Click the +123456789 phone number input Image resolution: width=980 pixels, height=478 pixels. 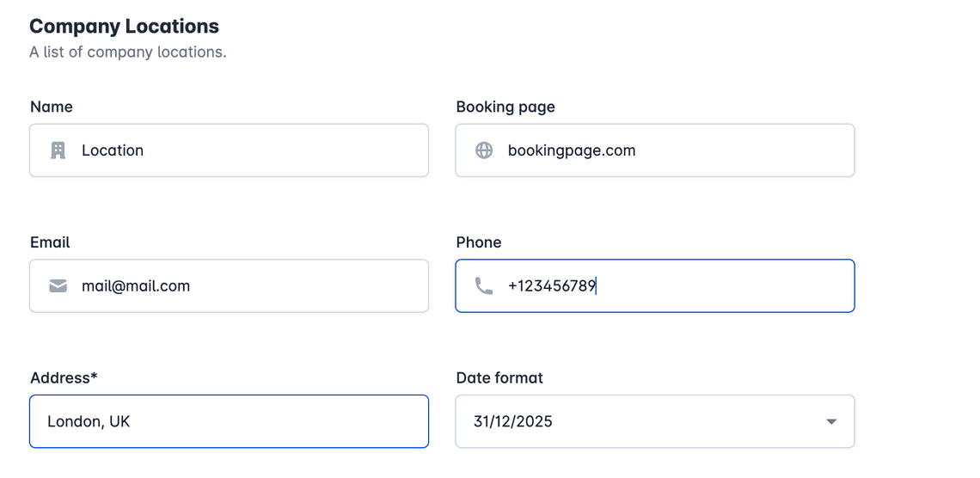tap(655, 286)
